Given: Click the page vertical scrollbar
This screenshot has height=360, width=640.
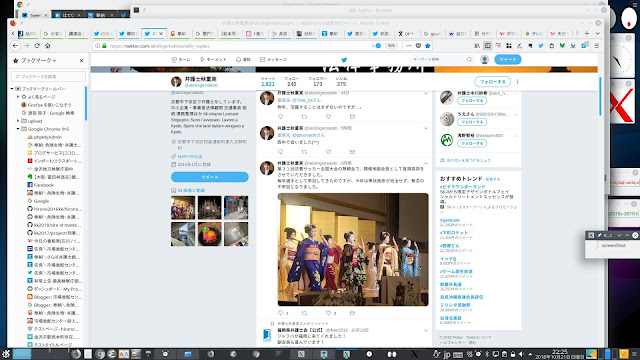Looking at the screenshot, I should click(600, 97).
